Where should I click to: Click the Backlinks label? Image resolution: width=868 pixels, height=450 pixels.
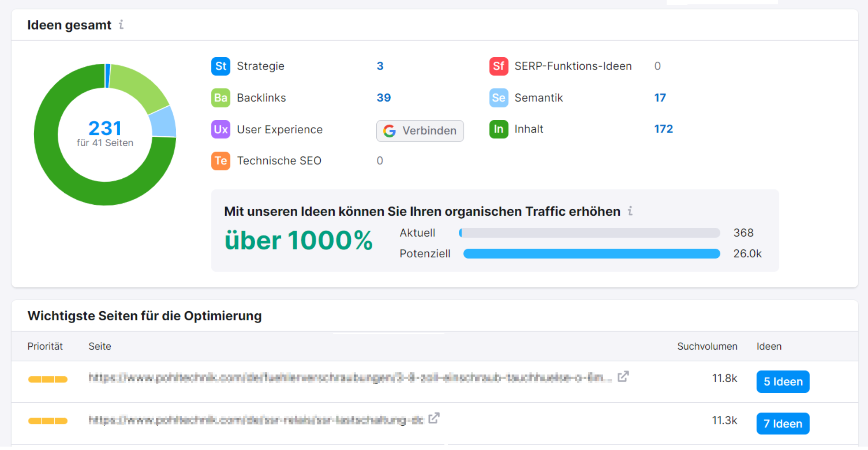(261, 98)
